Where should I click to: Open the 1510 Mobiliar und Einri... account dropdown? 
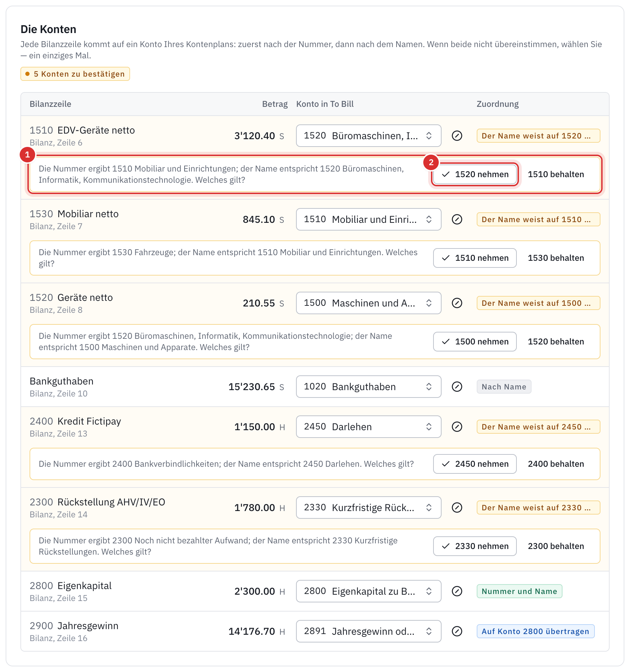368,219
